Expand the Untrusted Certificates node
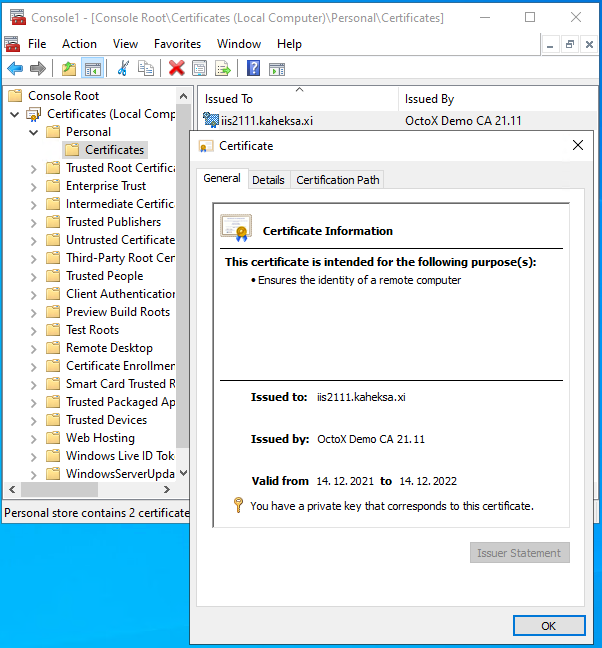 [x=33, y=241]
